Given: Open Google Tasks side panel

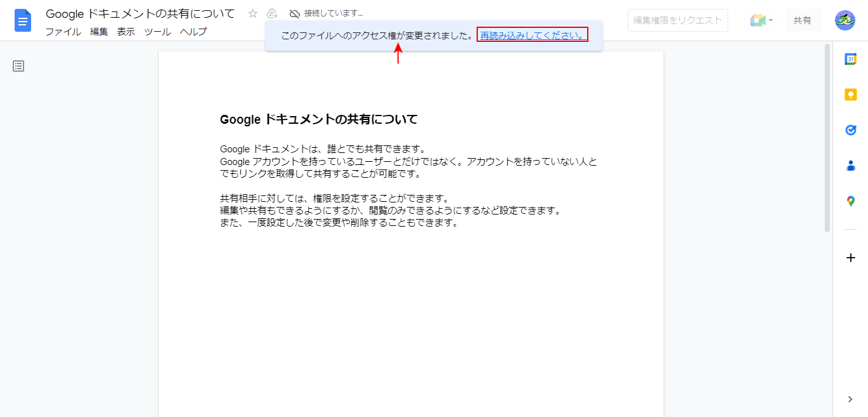Looking at the screenshot, I should coord(851,130).
